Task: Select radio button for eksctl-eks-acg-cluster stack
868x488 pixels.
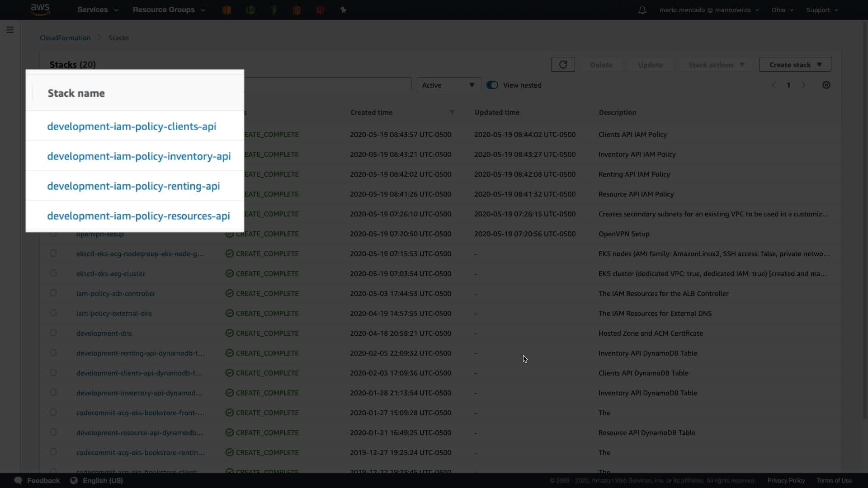Action: 53,273
